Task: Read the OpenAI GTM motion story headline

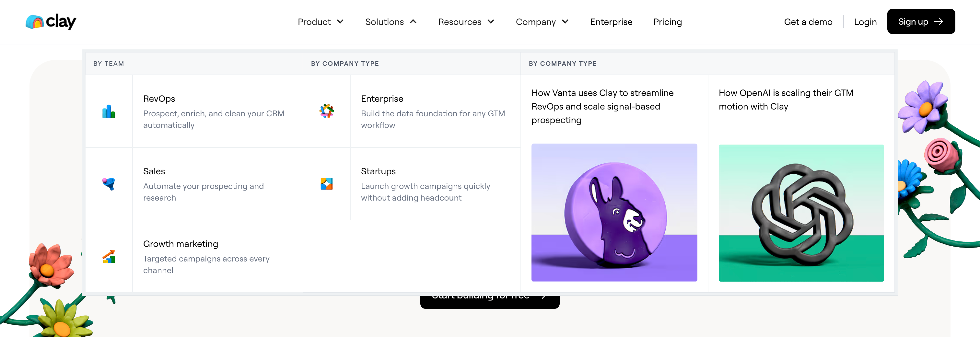Action: click(786, 100)
